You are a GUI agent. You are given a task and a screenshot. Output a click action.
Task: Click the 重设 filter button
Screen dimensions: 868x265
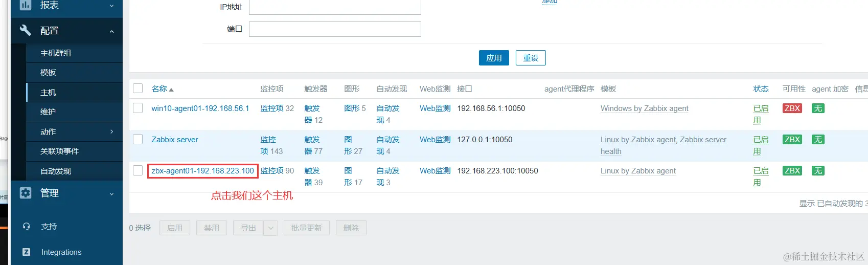(531, 58)
